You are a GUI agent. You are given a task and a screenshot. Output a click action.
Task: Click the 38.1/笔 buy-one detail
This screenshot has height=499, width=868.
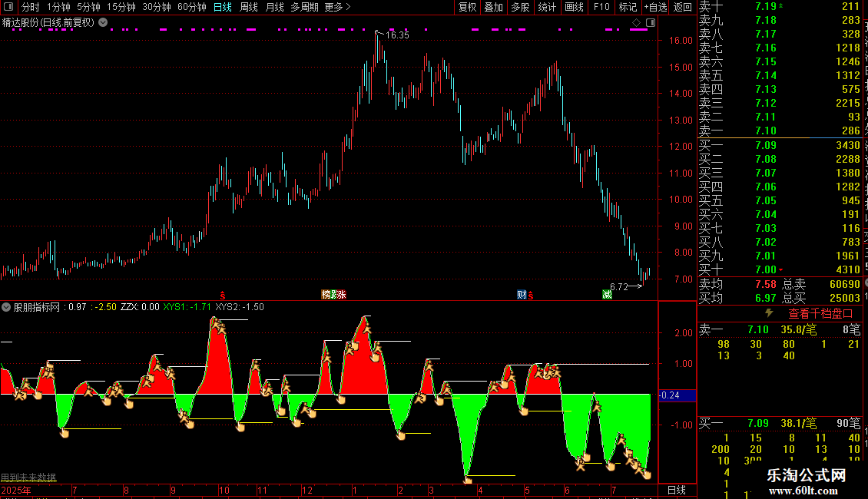798,423
